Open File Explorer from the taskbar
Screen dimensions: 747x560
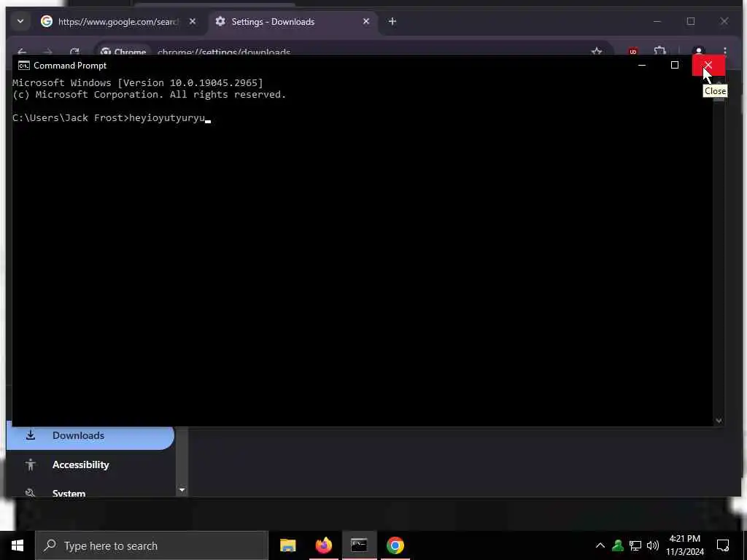[287, 545]
